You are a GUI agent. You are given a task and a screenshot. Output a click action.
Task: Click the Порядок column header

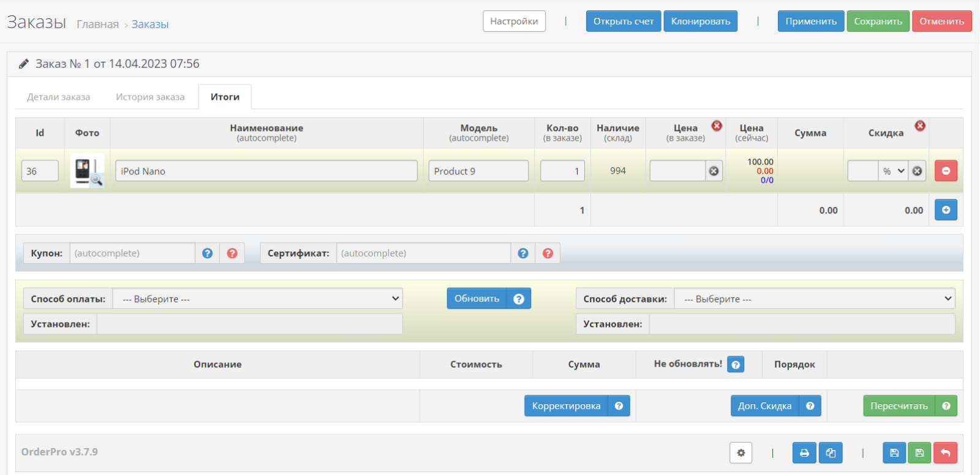pyautogui.click(x=794, y=364)
